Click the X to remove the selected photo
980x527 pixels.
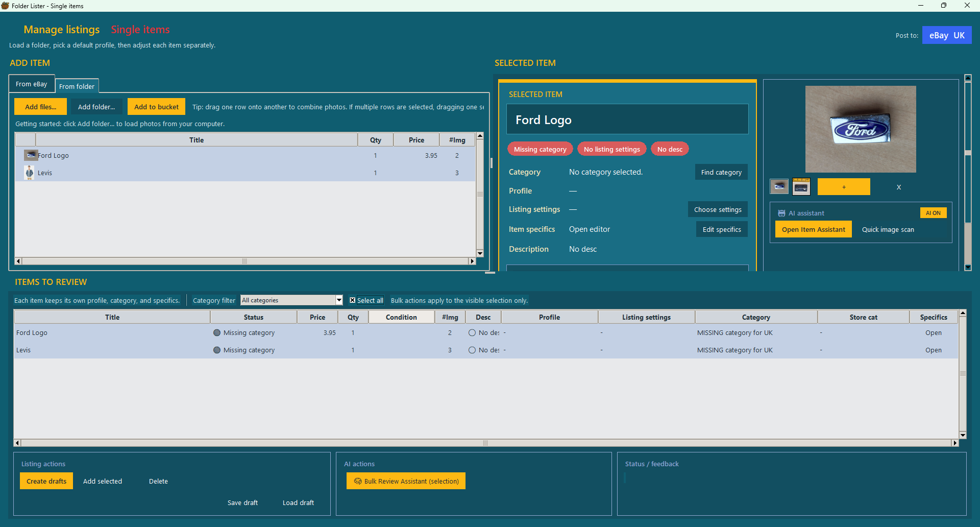pos(898,187)
